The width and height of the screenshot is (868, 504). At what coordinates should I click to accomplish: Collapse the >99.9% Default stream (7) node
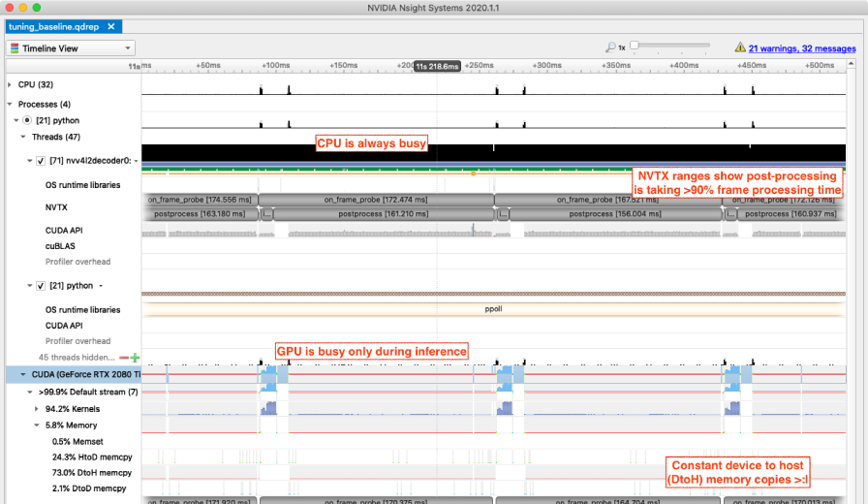[30, 392]
